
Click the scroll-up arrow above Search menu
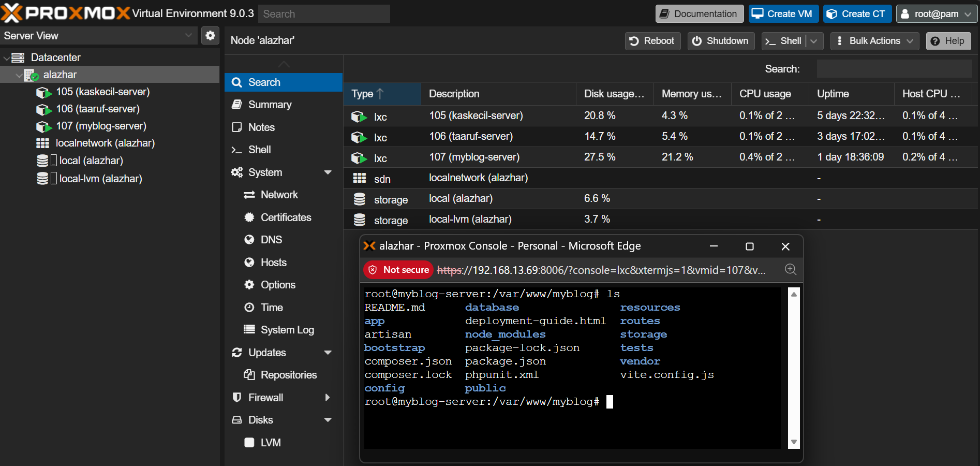coord(284,64)
